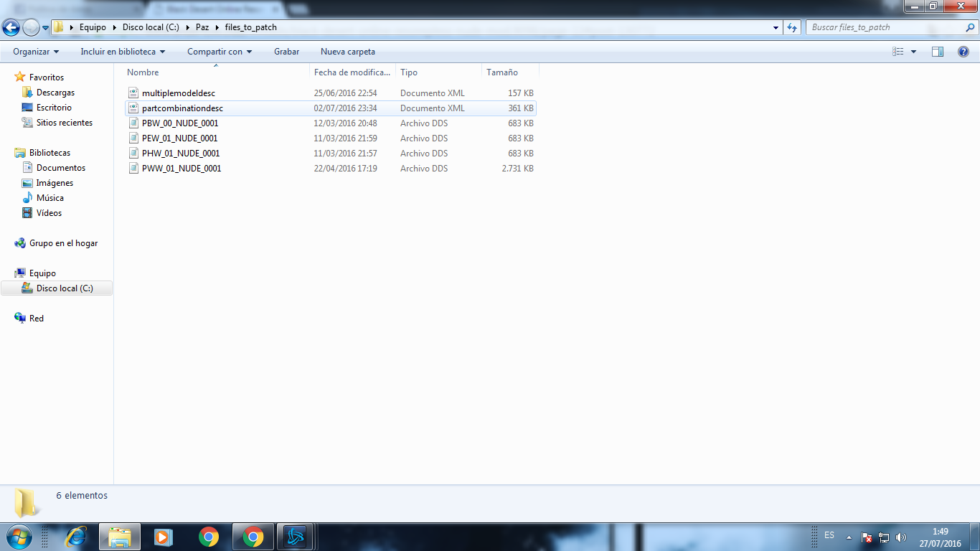The height and width of the screenshot is (551, 980).
Task: Click the Nueva carpeta button
Action: (x=348, y=52)
